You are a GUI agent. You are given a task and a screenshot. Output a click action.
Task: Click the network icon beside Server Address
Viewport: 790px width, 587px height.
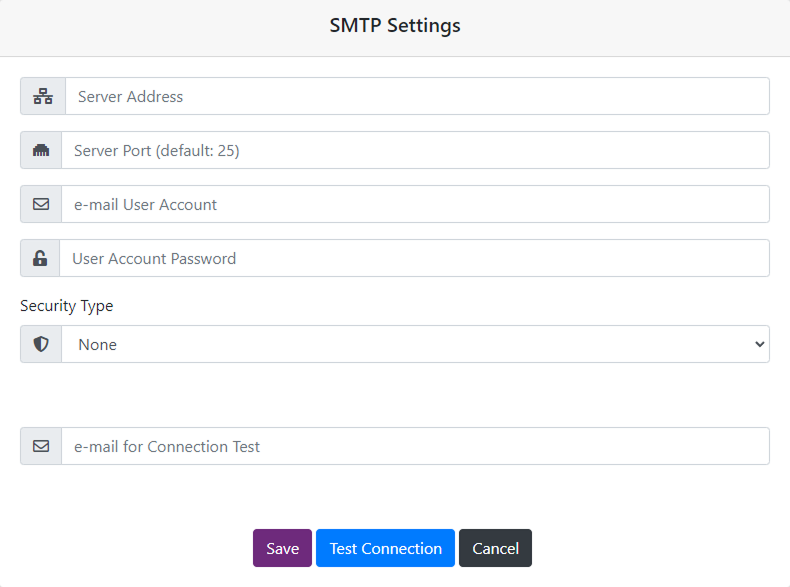(43, 96)
